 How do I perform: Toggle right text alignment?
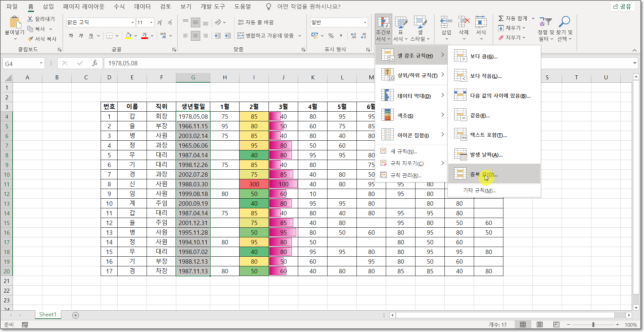click(x=206, y=36)
